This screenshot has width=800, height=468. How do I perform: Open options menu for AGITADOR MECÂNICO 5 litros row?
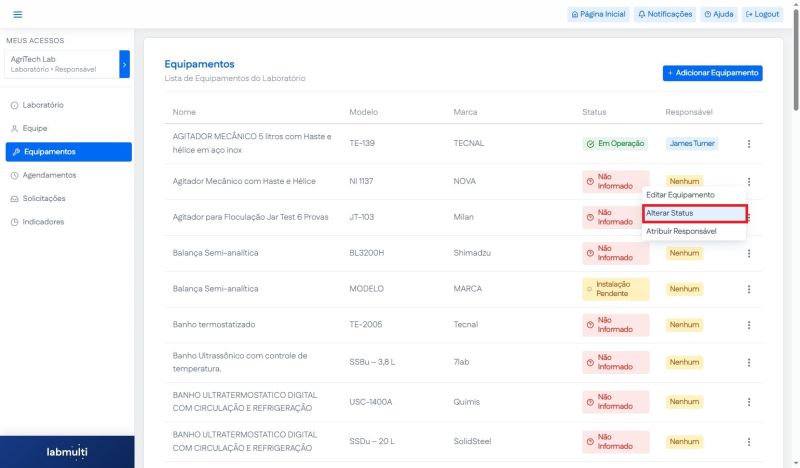748,144
